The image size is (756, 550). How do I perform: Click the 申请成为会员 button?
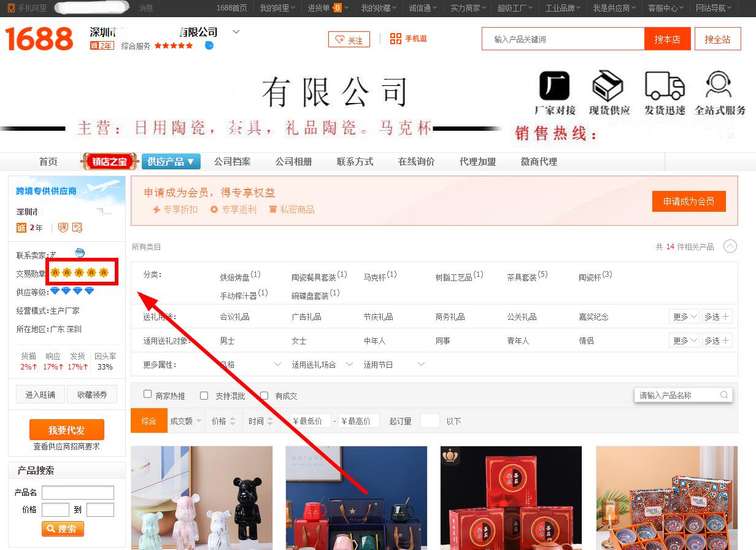(688, 201)
